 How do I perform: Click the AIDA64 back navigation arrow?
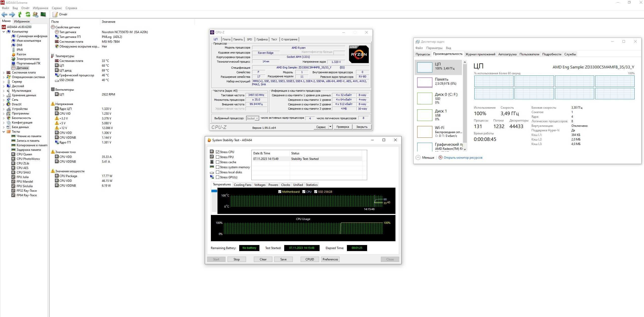(x=4, y=14)
